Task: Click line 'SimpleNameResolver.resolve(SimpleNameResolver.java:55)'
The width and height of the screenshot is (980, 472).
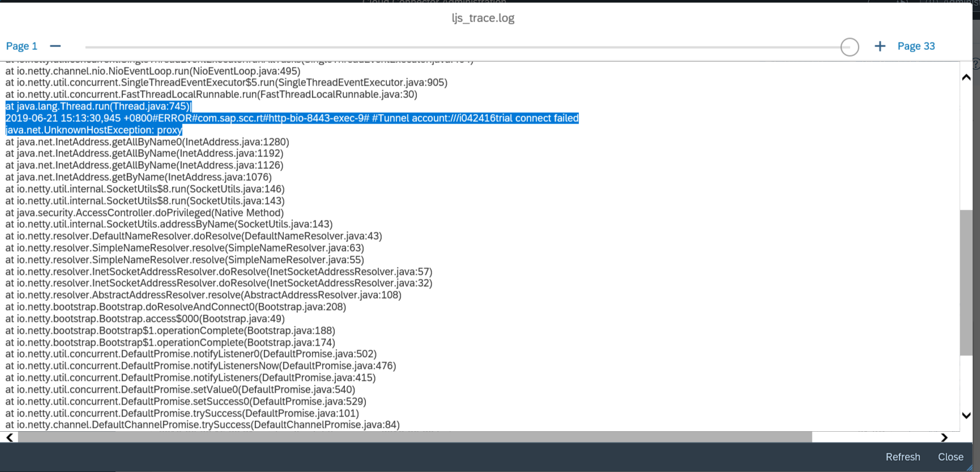Action: 185,260
